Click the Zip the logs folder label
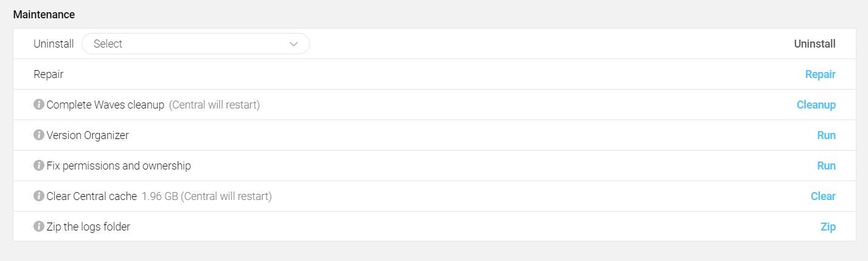This screenshot has width=868, height=261. [x=88, y=227]
